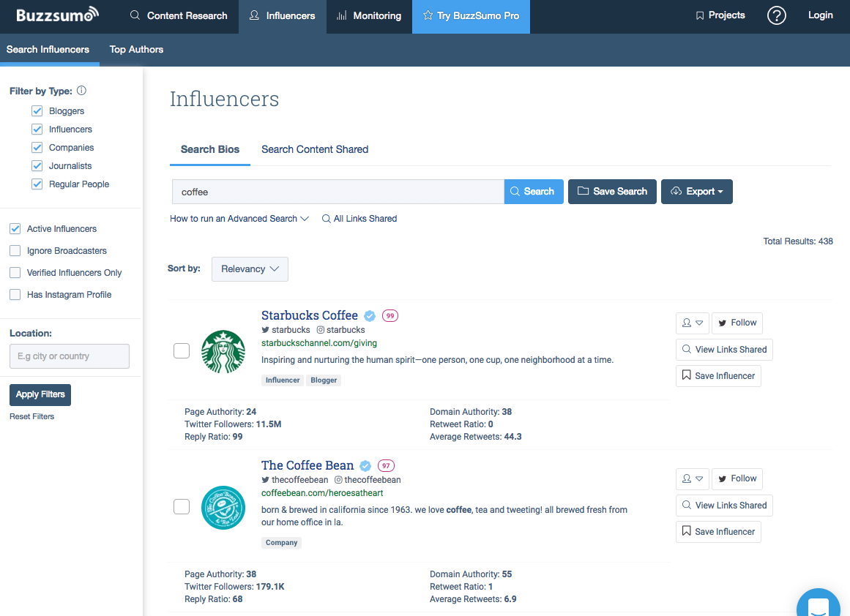Follow Starbucks Coffee on Twitter

point(737,323)
